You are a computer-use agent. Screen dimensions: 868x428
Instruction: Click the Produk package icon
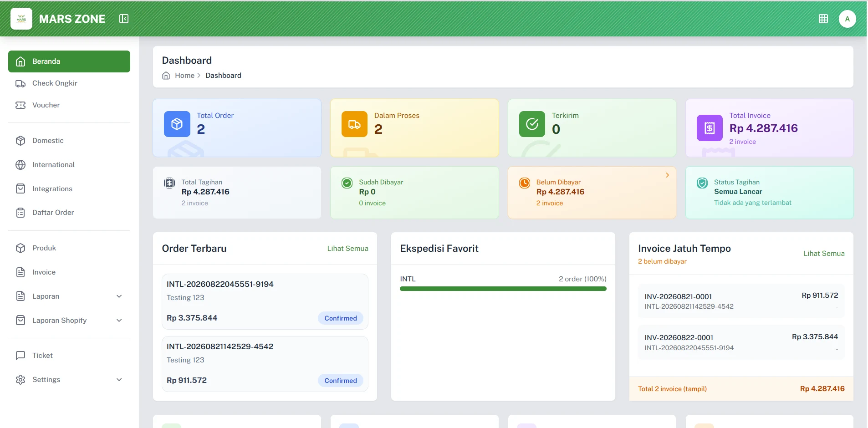click(x=20, y=248)
